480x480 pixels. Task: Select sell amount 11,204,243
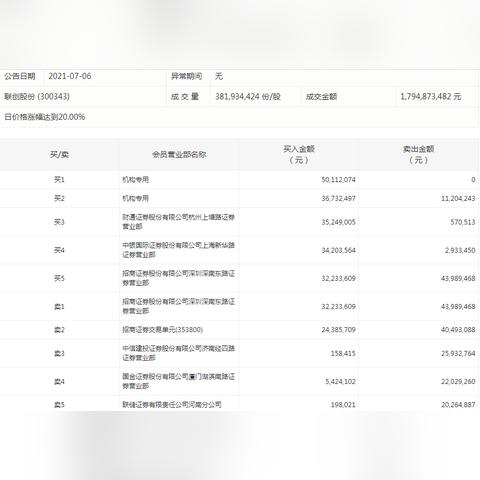tap(458, 198)
